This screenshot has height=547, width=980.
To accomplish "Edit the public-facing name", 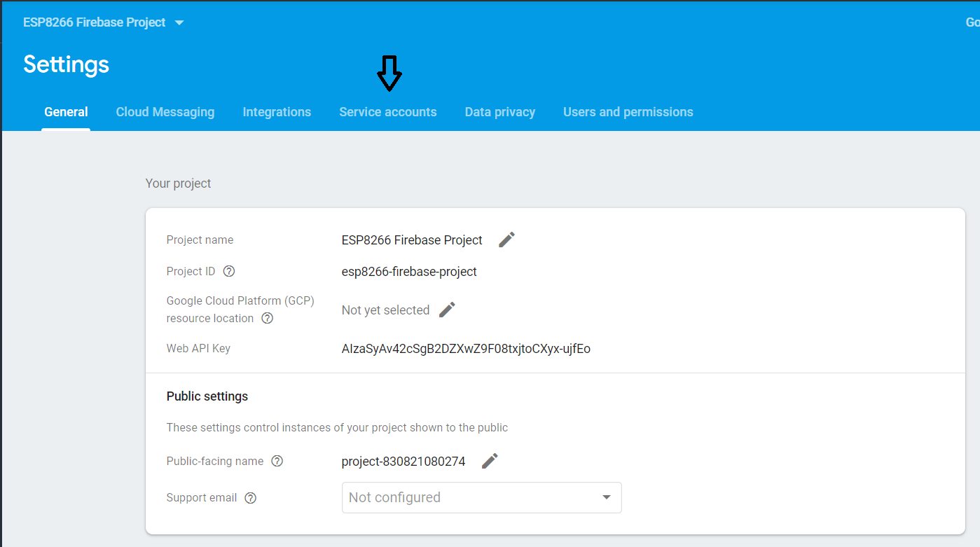I will 489,460.
